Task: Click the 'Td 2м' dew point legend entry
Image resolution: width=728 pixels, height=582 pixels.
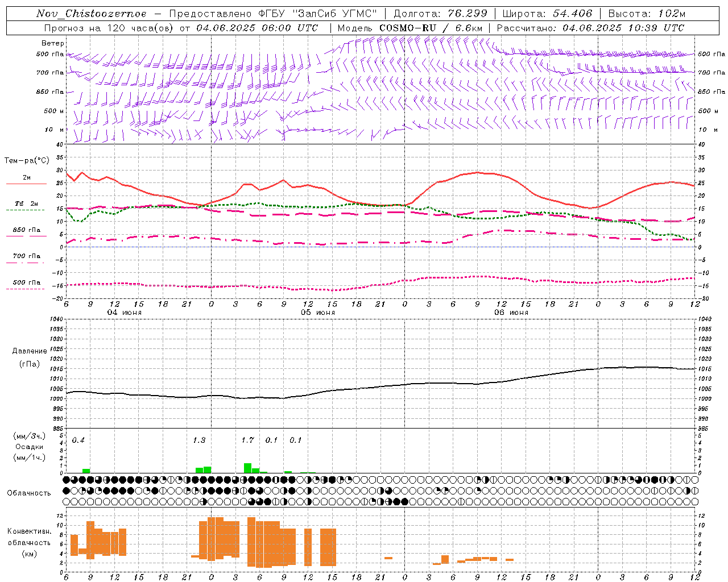Action: (x=27, y=203)
